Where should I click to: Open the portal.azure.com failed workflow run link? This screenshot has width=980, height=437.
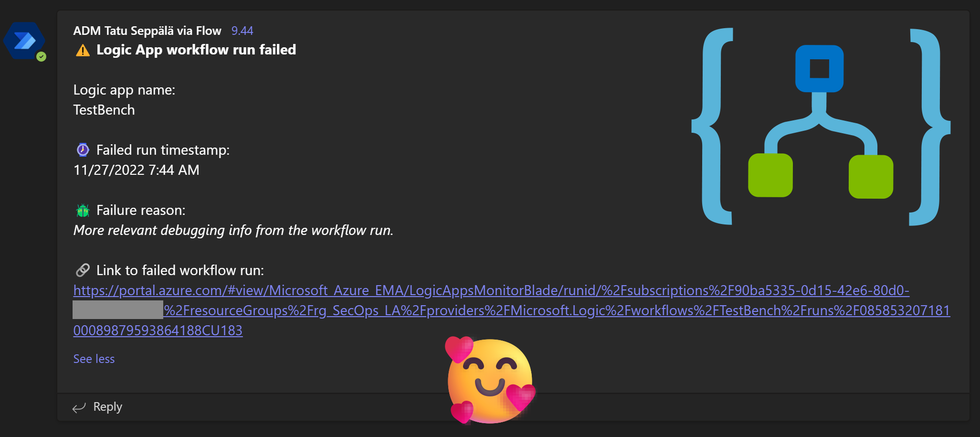[491, 290]
